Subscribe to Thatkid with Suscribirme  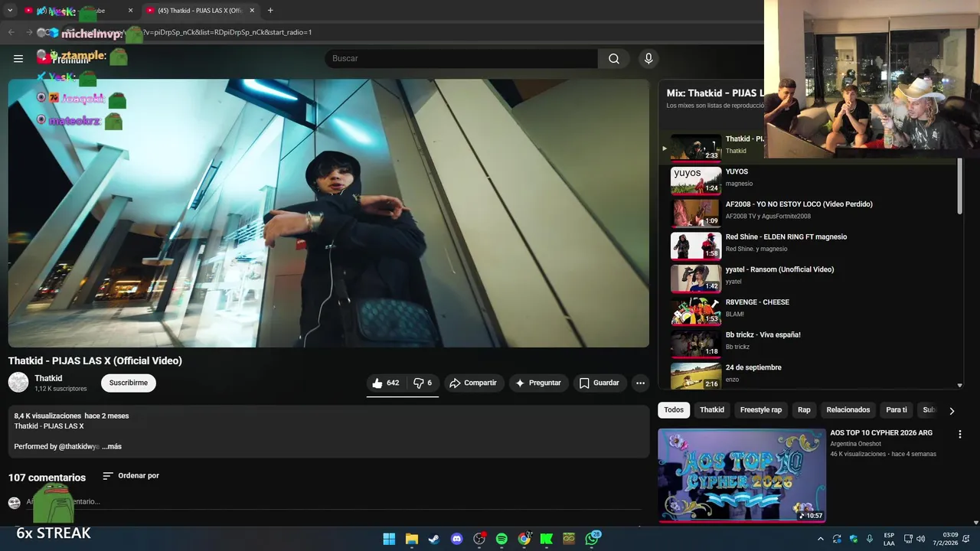(128, 383)
